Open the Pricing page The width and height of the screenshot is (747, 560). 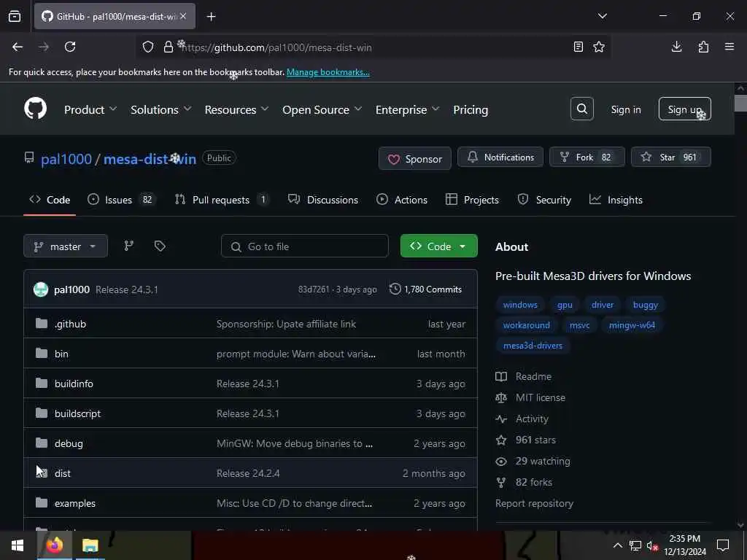coord(471,109)
